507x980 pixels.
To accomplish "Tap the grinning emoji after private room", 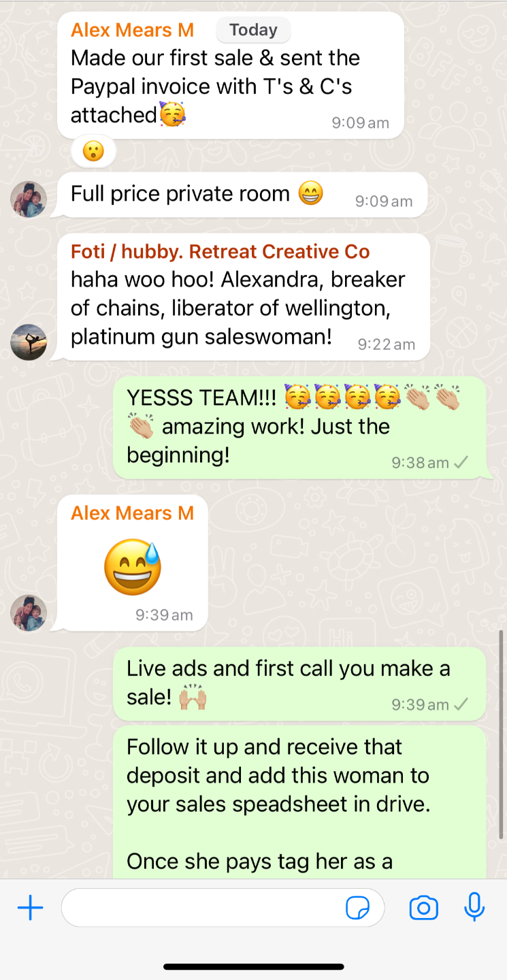I will point(311,194).
